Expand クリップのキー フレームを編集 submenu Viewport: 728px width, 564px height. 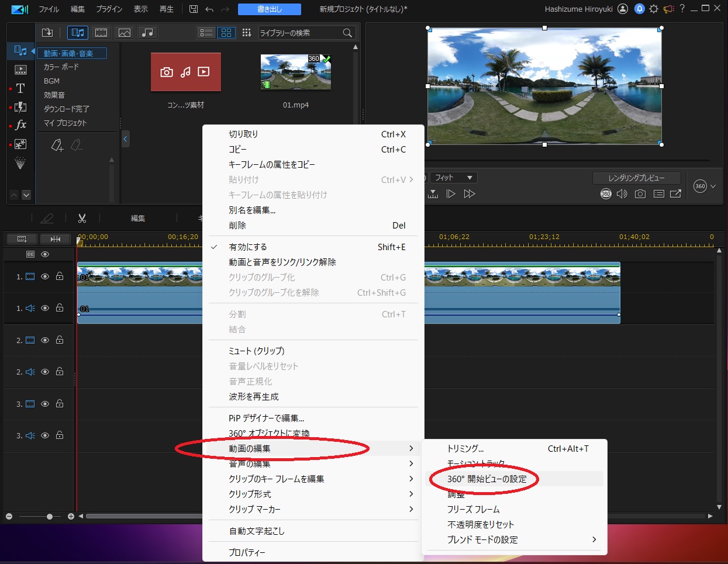[313, 479]
